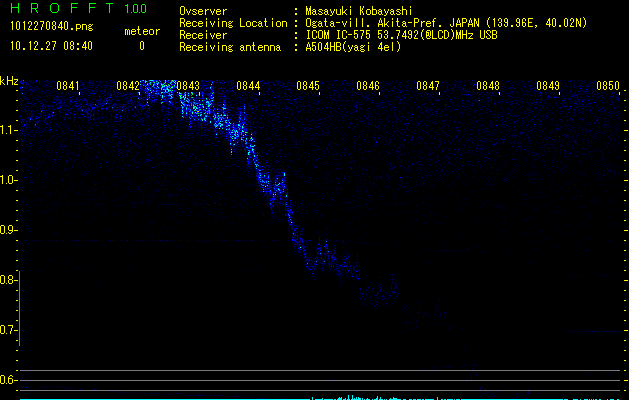Click the meteor count value 0
The height and width of the screenshot is (400, 629).
[x=142, y=46]
